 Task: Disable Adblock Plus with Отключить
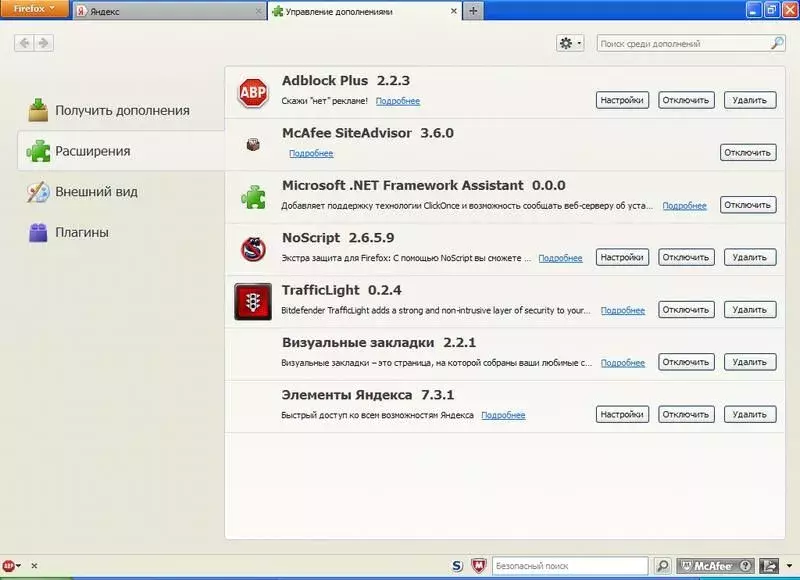click(x=686, y=100)
